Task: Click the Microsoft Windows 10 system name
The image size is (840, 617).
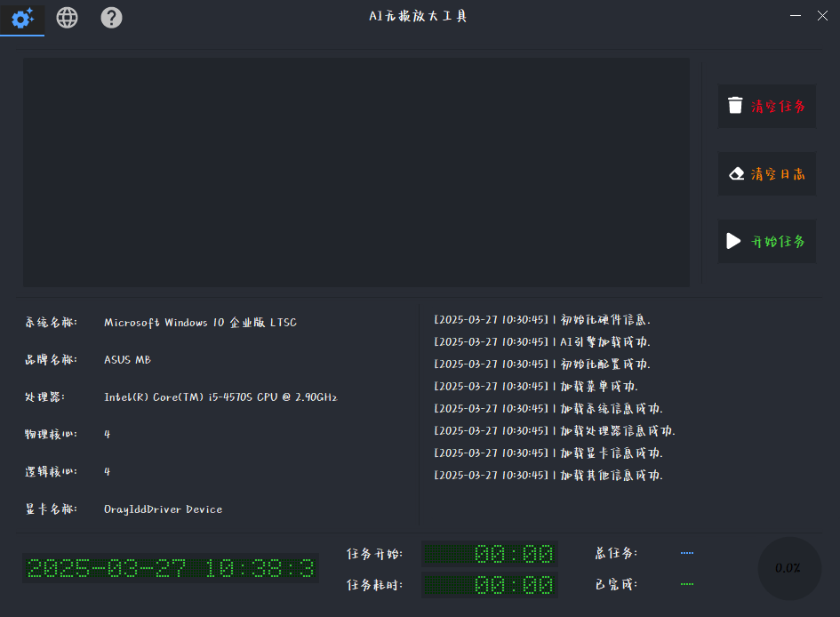Action: pyautogui.click(x=200, y=323)
